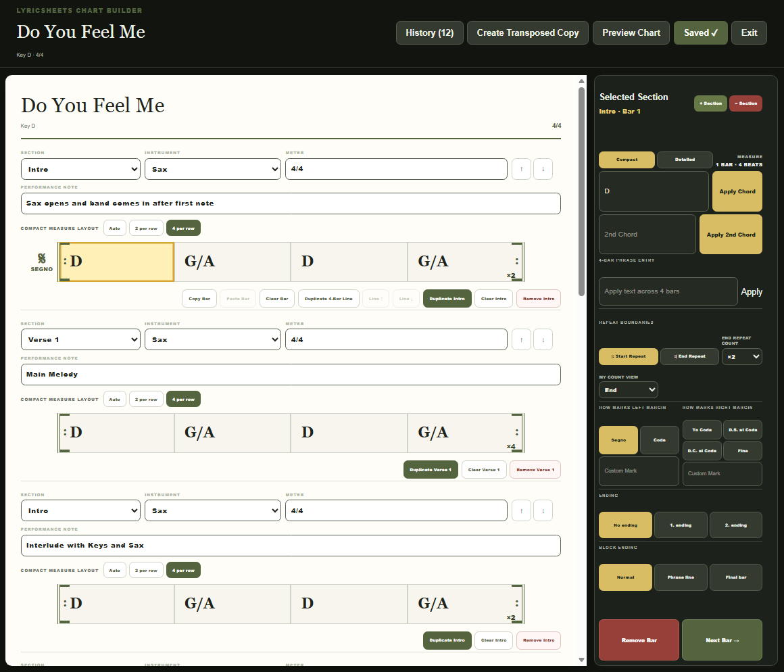Toggle Coda left margin mark

(660, 440)
